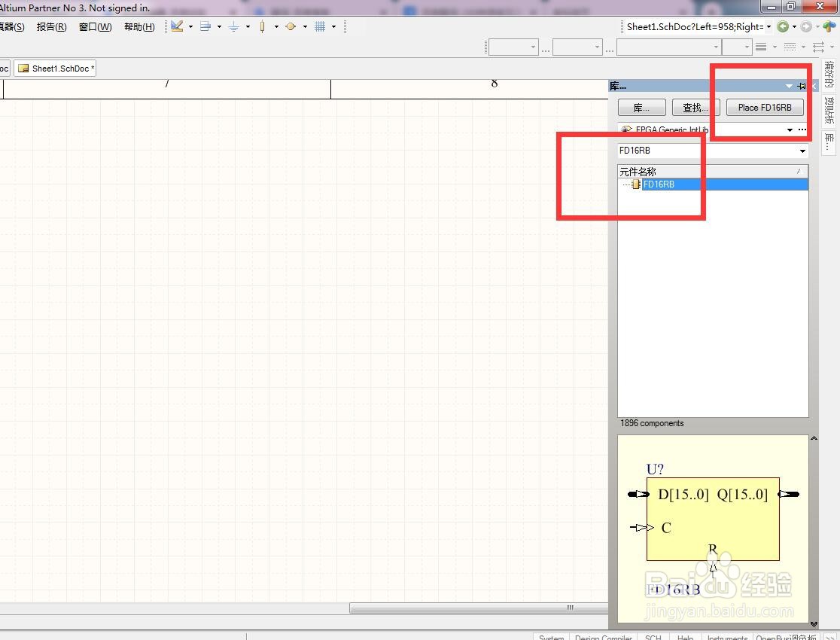Expand the simulation sources dropdown arrow
The height and width of the screenshot is (640, 840).
coord(305,26)
